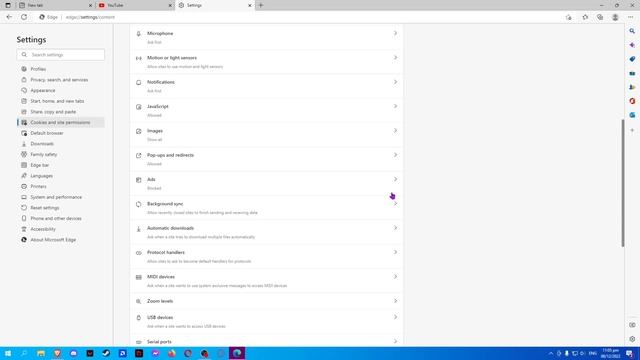
Task: Switch to the New tab tab
Action: click(56, 5)
